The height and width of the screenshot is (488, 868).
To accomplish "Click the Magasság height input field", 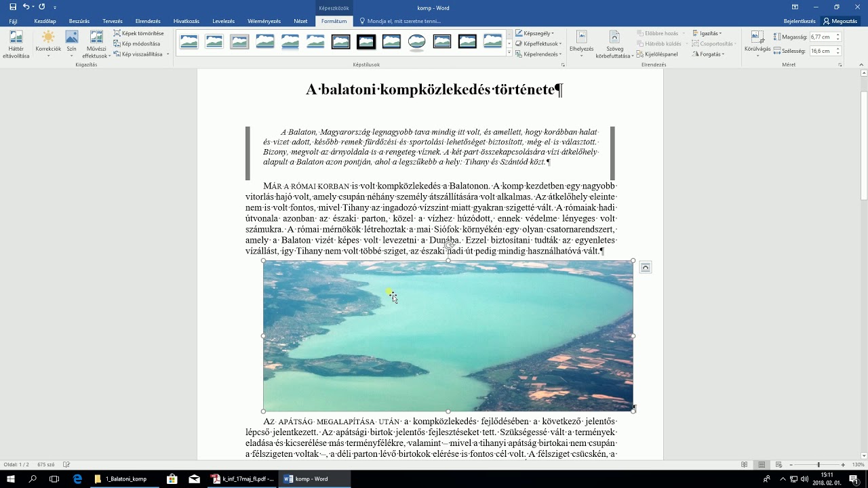I will (x=822, y=37).
